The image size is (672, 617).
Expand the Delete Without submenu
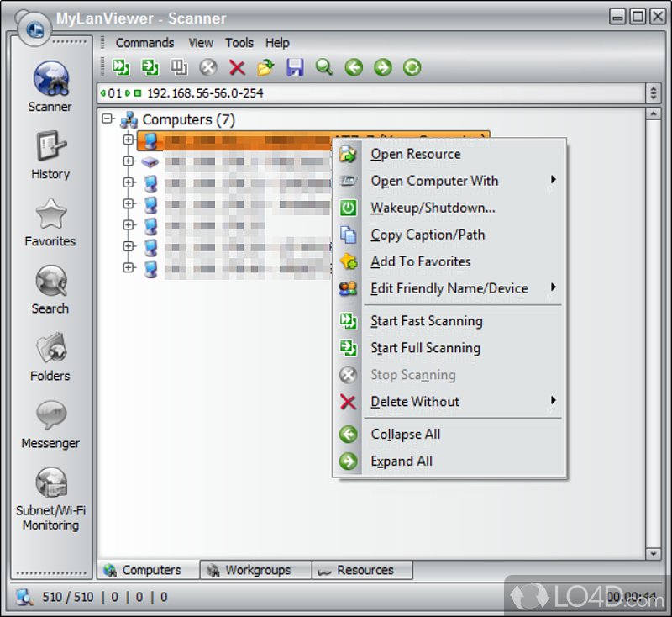pos(415,402)
